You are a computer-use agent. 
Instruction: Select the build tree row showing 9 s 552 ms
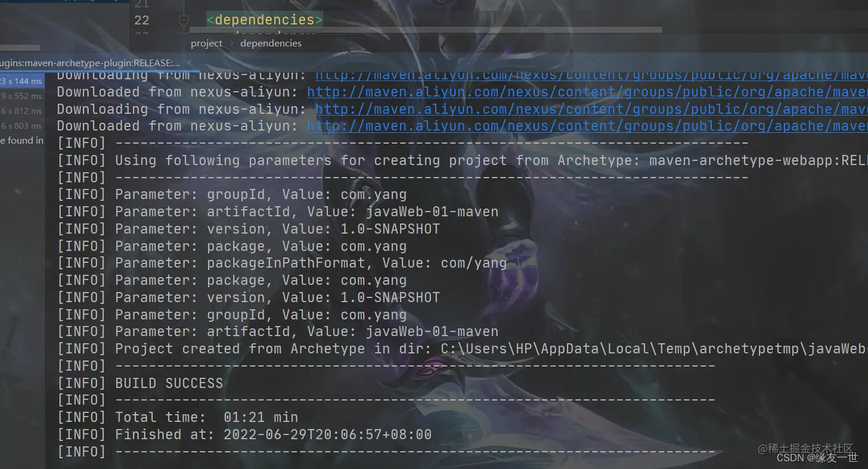click(x=22, y=96)
